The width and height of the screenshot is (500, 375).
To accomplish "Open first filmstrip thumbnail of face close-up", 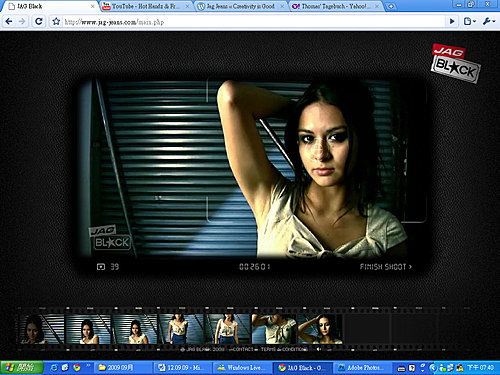I will click(x=42, y=329).
